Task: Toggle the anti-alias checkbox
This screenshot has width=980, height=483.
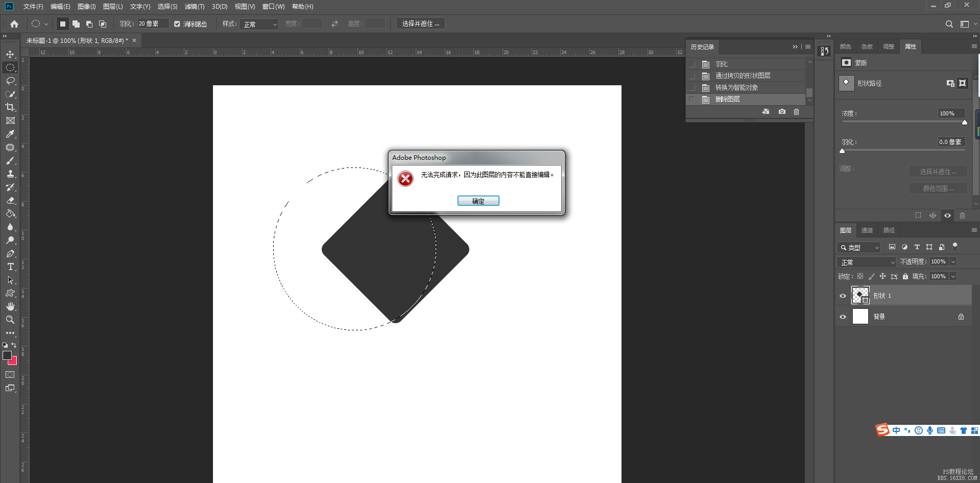Action: (x=177, y=24)
